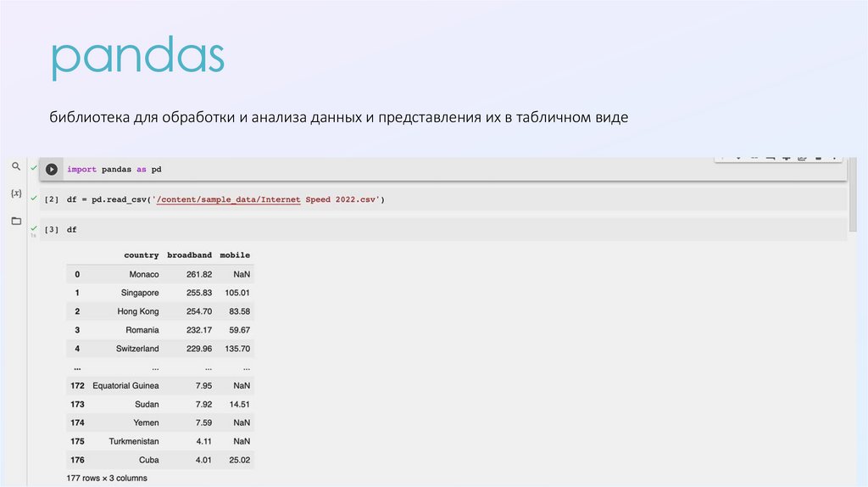Select the [2] cell execution counter
The height and width of the screenshot is (487, 868).
coord(52,199)
